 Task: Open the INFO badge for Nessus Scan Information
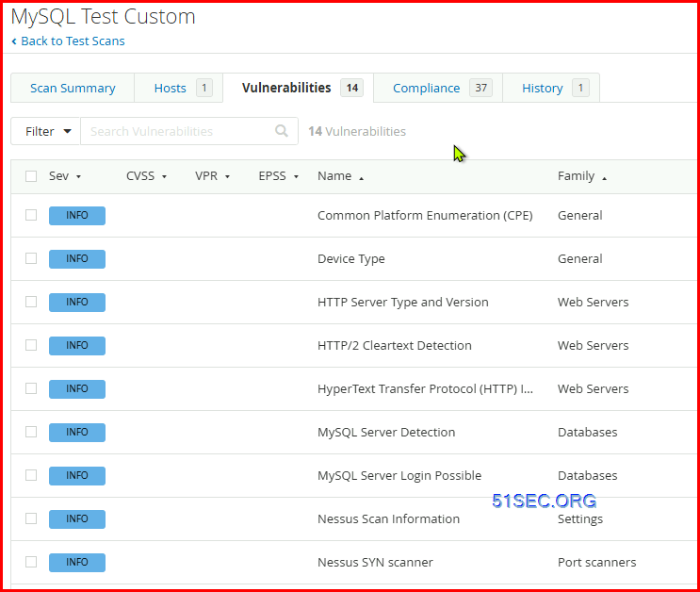[x=77, y=518]
